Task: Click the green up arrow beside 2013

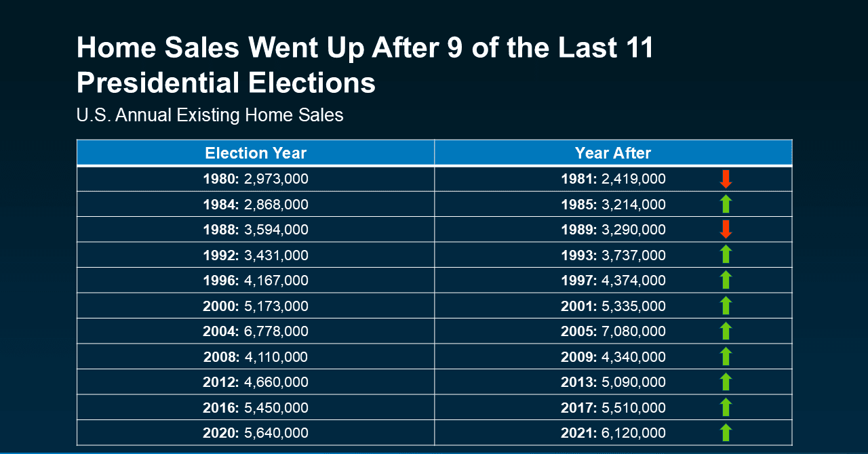Action: [x=726, y=382]
